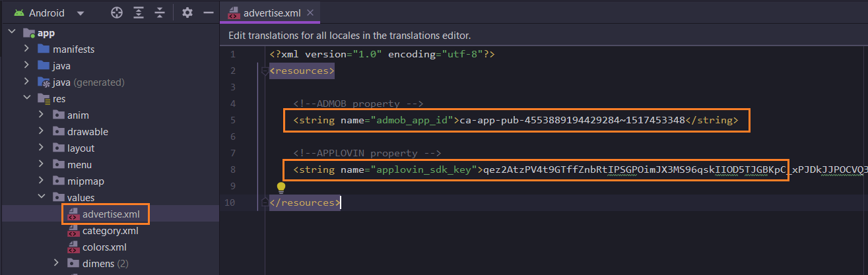
Task: Click the Expand All icon in project toolbar
Action: pyautogui.click(x=138, y=13)
